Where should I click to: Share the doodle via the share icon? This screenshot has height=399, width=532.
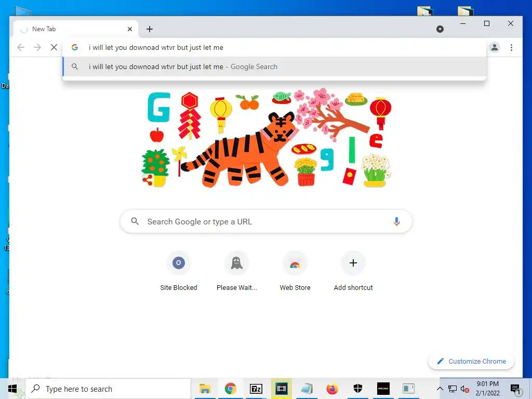click(147, 180)
